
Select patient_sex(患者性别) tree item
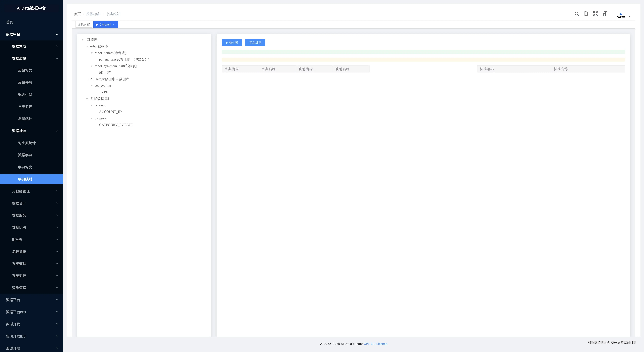(x=124, y=60)
